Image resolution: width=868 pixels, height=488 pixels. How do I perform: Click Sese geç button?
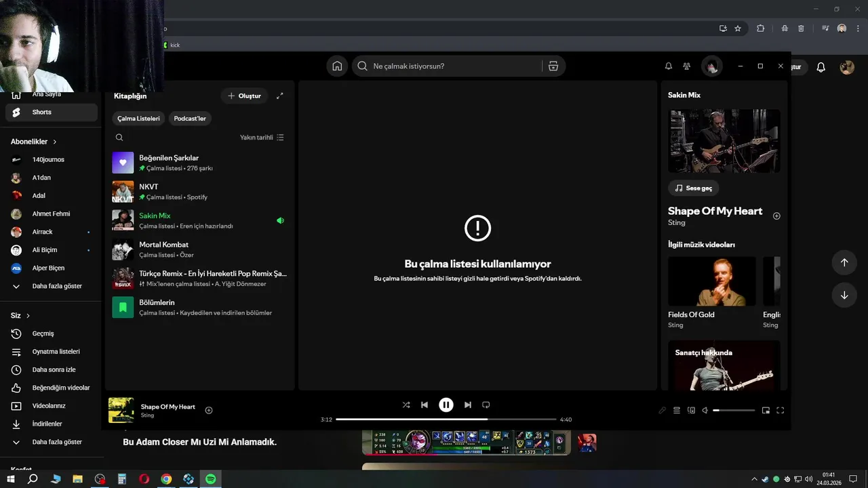(x=694, y=188)
